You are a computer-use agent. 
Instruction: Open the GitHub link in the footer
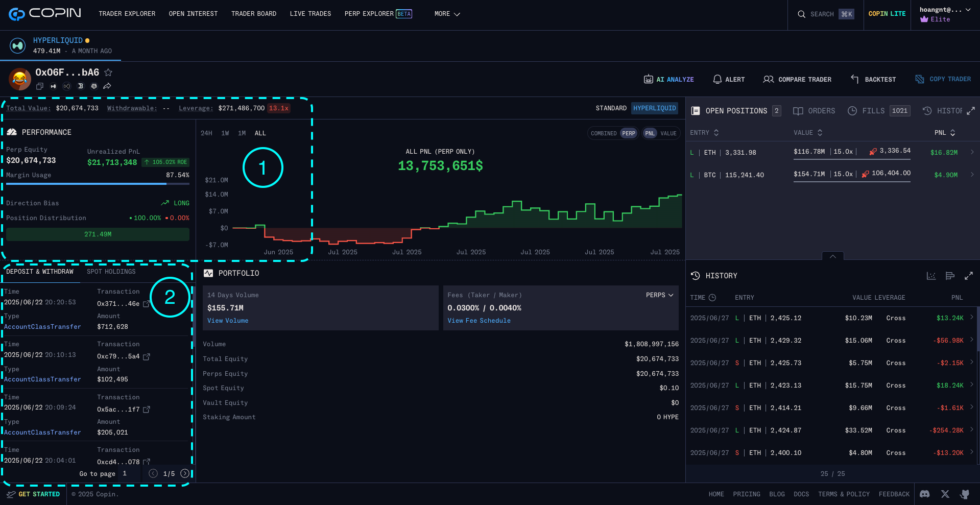click(965, 494)
